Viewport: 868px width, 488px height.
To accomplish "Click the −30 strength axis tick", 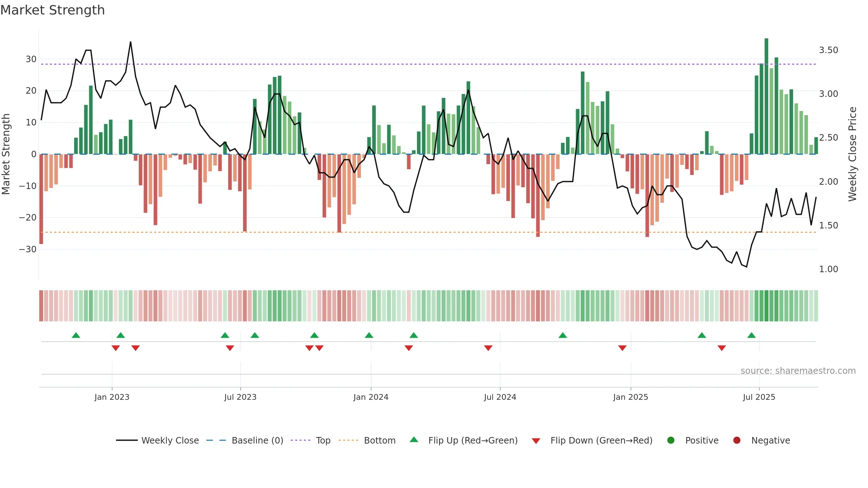I will point(27,249).
